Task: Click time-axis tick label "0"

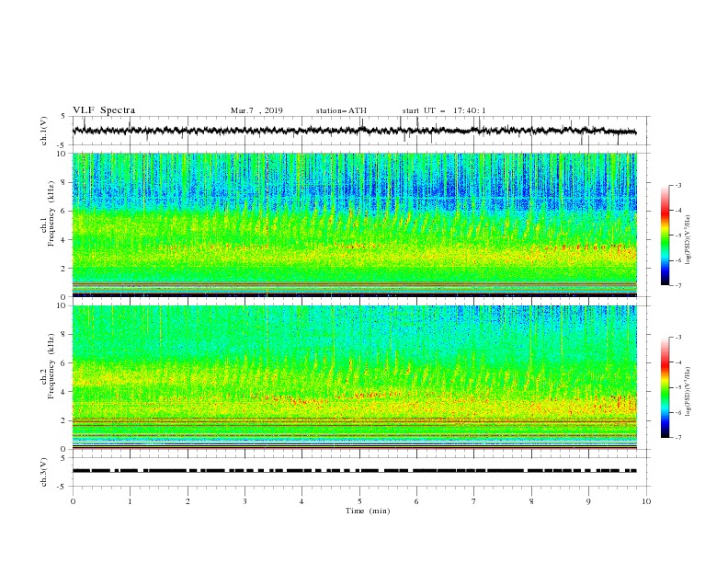Action: point(73,501)
